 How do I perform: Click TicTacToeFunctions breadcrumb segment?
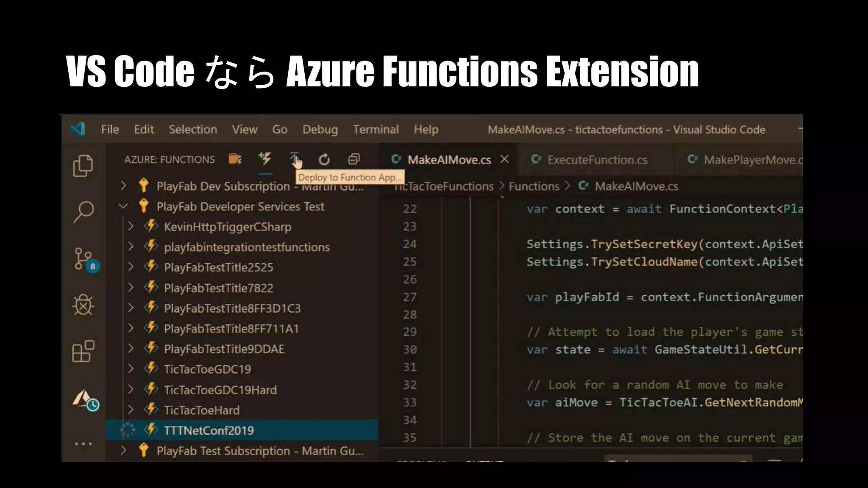point(444,186)
